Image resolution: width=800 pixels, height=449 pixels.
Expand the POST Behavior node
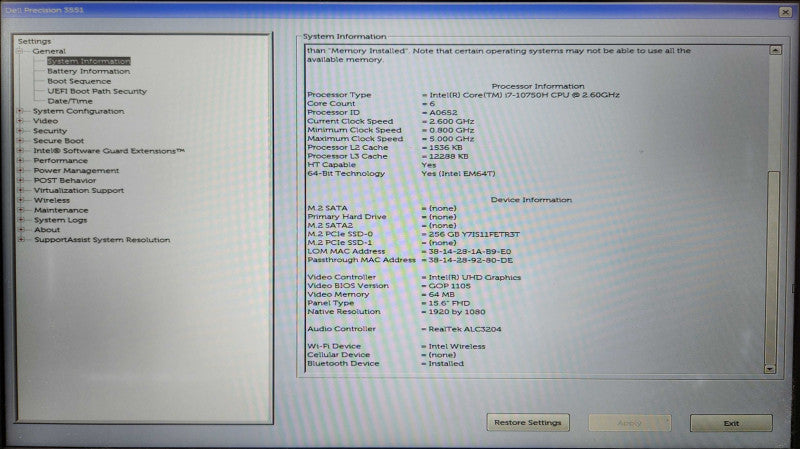tap(20, 180)
